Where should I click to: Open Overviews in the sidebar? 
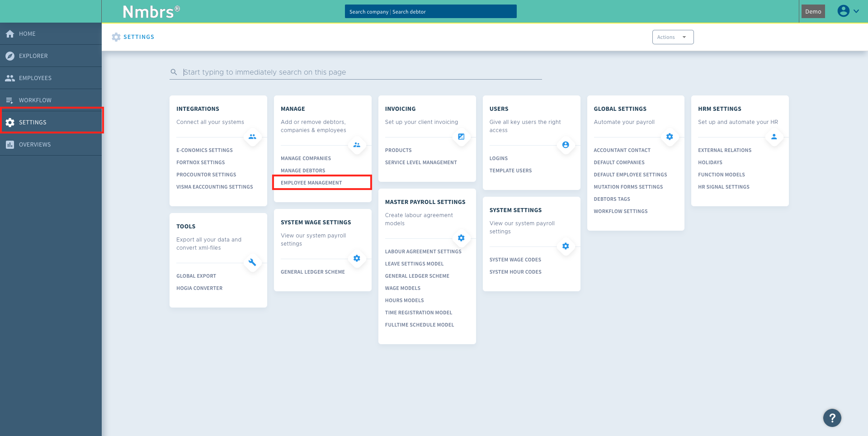[51, 145]
